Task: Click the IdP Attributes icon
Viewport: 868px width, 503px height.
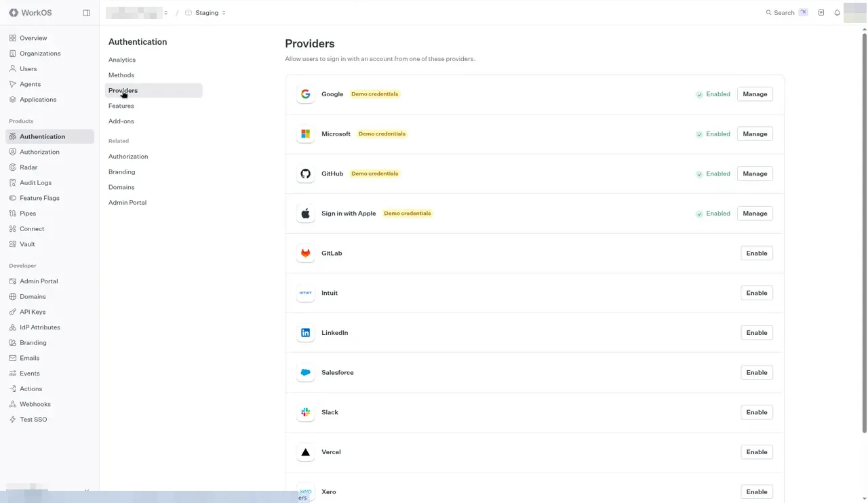Action: pos(13,327)
